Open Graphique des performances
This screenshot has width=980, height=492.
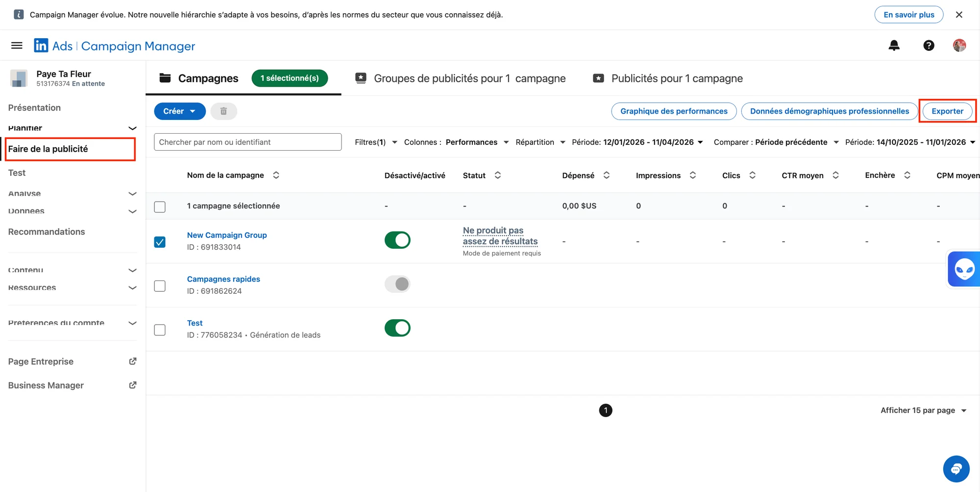[x=674, y=111]
